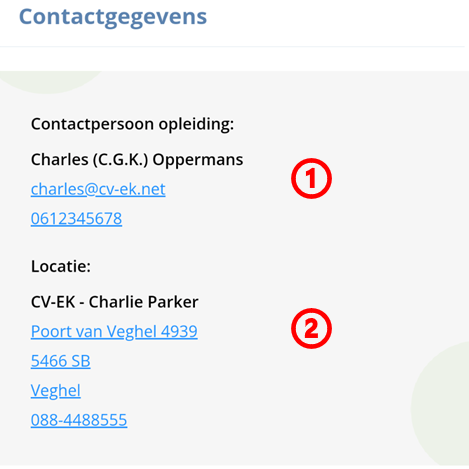Viewport: 469px width, 469px height.
Task: Click the words Charlie Parker in the location name
Action: point(144,302)
